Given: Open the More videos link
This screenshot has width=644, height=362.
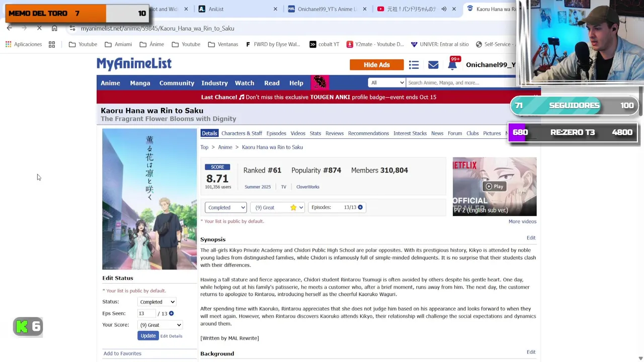Looking at the screenshot, I should tap(522, 221).
